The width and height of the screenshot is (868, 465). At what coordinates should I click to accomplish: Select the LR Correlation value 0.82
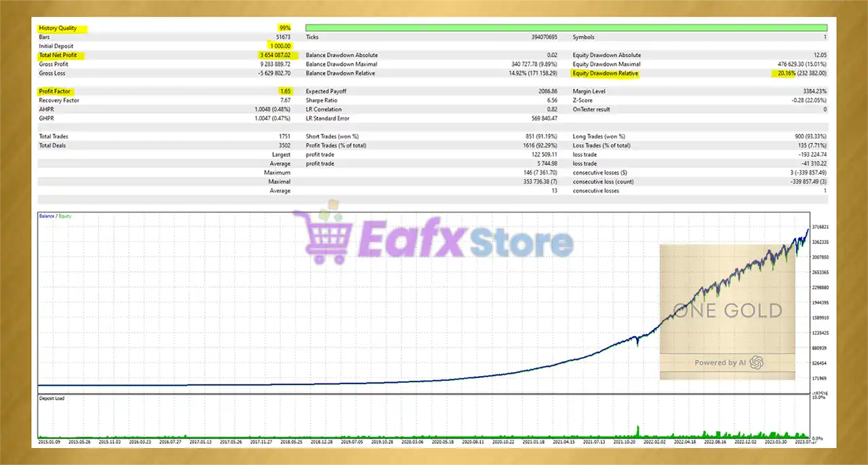(552, 109)
